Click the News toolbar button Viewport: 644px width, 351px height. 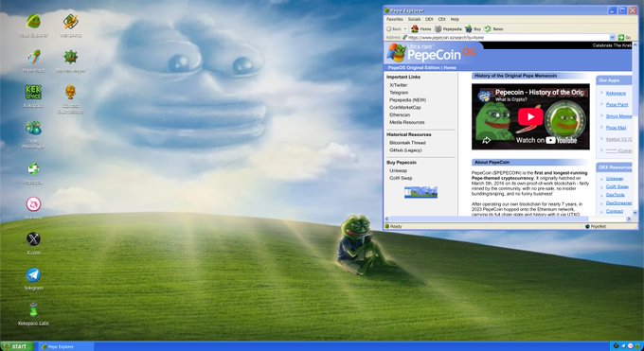click(x=493, y=28)
